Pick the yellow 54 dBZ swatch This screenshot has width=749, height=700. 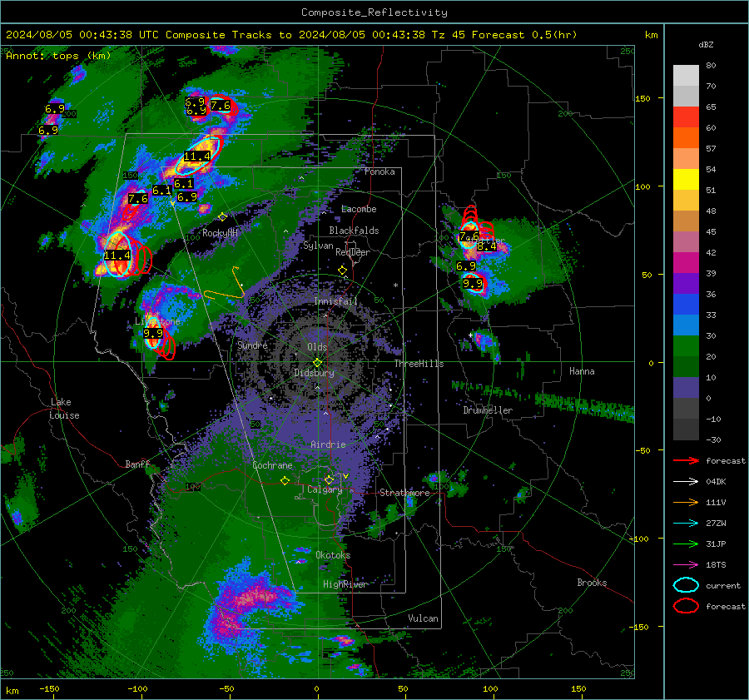[686, 179]
